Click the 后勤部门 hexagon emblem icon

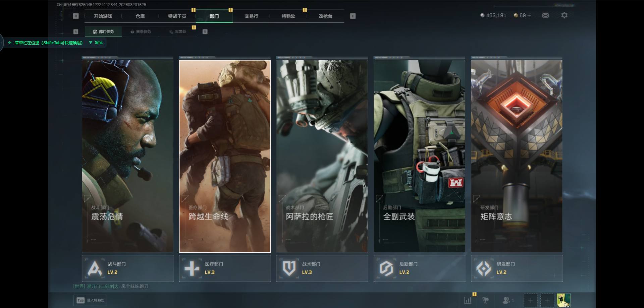tap(386, 268)
